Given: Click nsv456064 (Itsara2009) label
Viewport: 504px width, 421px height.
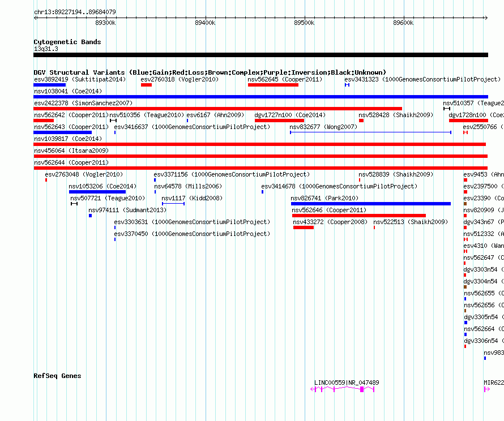Looking at the screenshot, I should (71, 151).
